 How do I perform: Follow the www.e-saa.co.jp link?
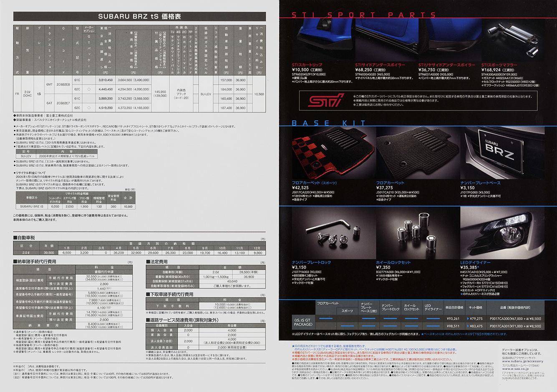point(515,369)
